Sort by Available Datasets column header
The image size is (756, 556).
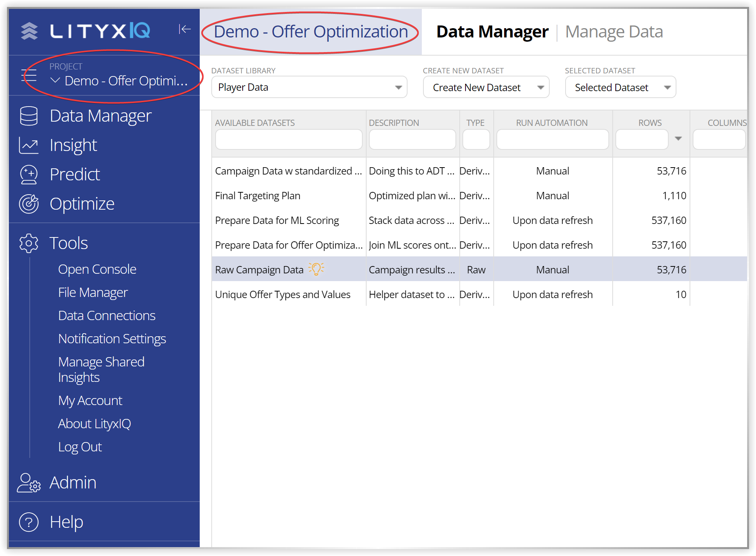click(255, 123)
